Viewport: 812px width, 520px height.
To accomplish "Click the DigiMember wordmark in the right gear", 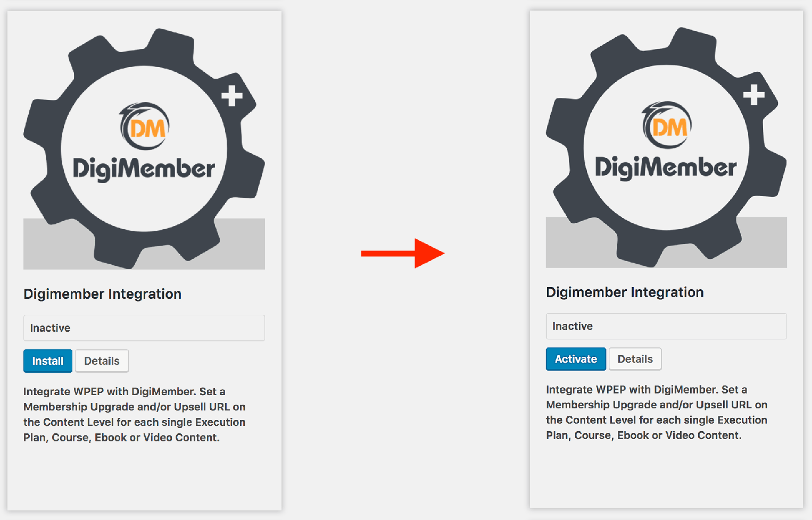I will [x=666, y=167].
